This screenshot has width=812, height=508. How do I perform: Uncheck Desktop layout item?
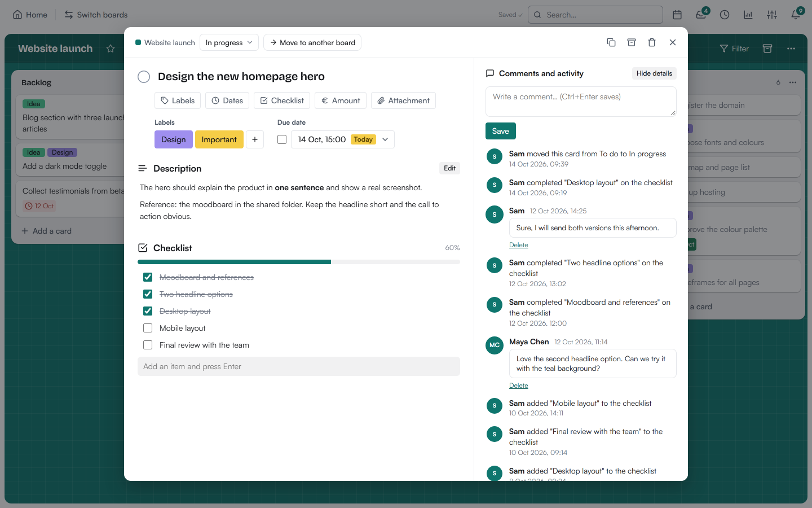148,311
